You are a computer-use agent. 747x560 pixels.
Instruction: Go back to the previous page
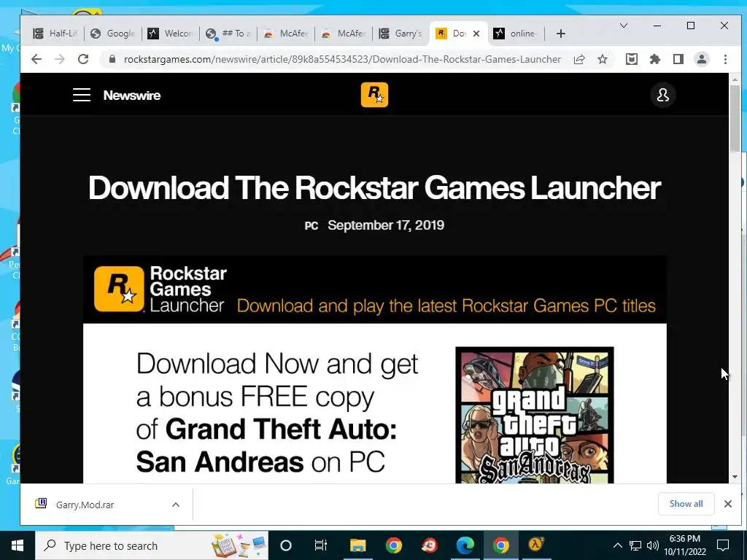(36, 59)
